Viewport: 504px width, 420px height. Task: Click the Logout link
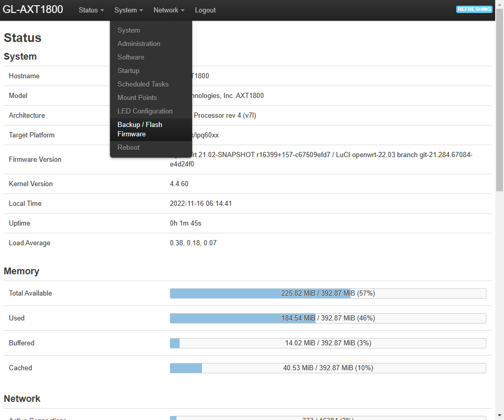point(205,10)
